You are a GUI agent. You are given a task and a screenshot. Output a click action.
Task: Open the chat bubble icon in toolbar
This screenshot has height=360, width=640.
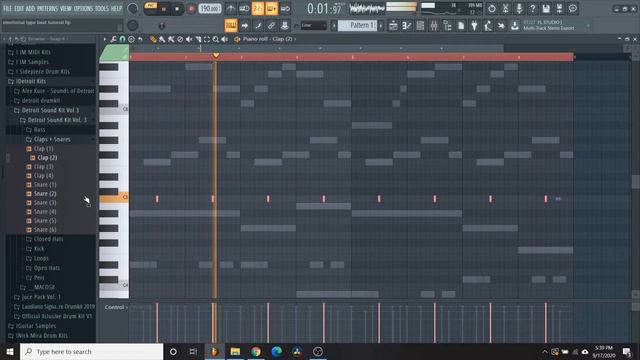coord(573,8)
